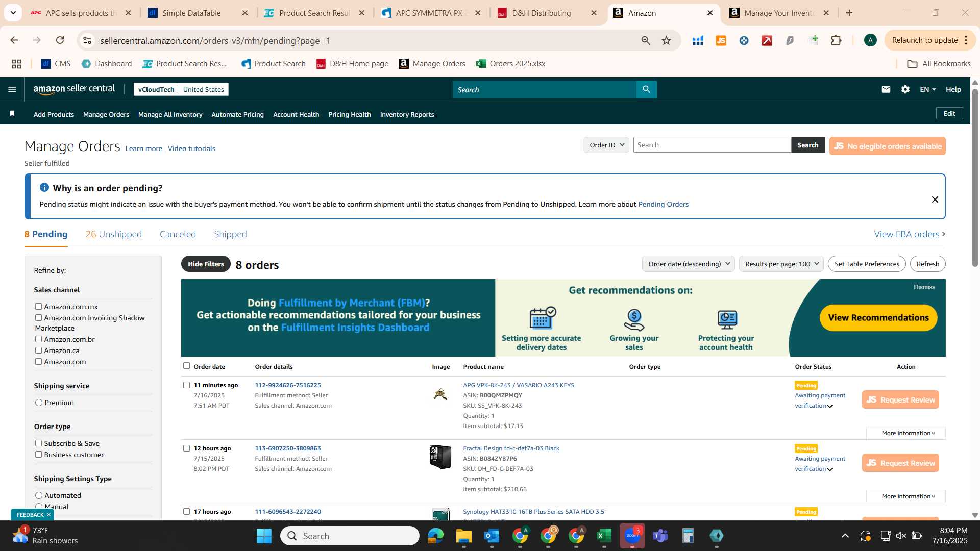Click the page vertical scrollbar
The height and width of the screenshot is (551, 980).
click(x=975, y=179)
